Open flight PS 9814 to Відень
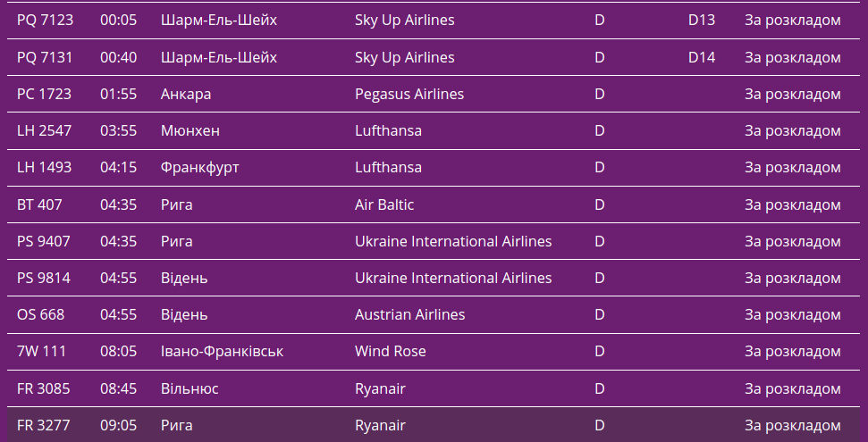 click(x=44, y=278)
